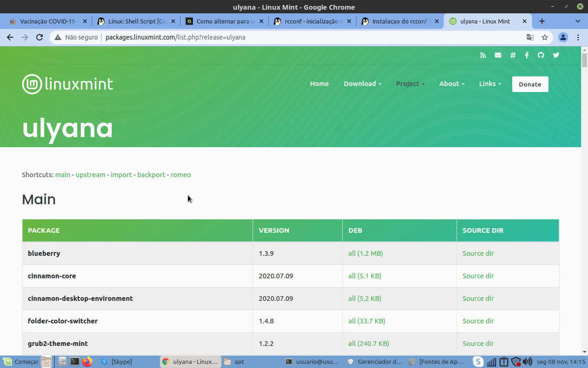Click the linuxmint logo

[68, 84]
